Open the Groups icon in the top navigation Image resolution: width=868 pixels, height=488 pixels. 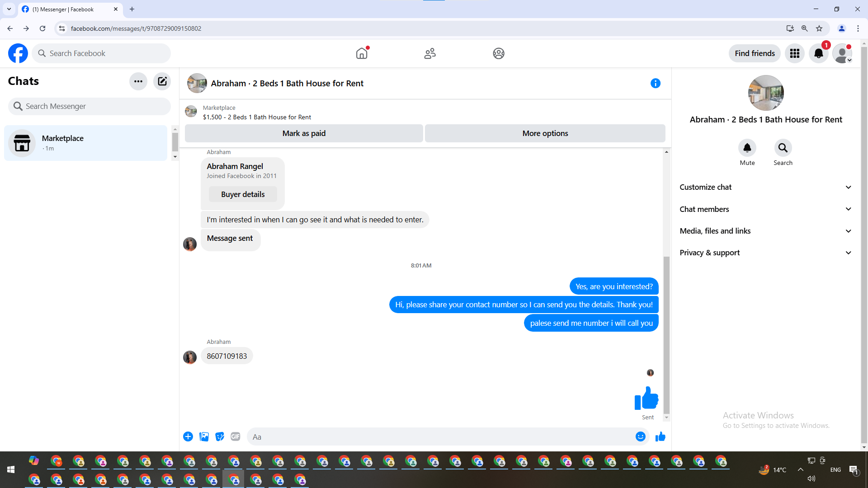click(x=499, y=53)
